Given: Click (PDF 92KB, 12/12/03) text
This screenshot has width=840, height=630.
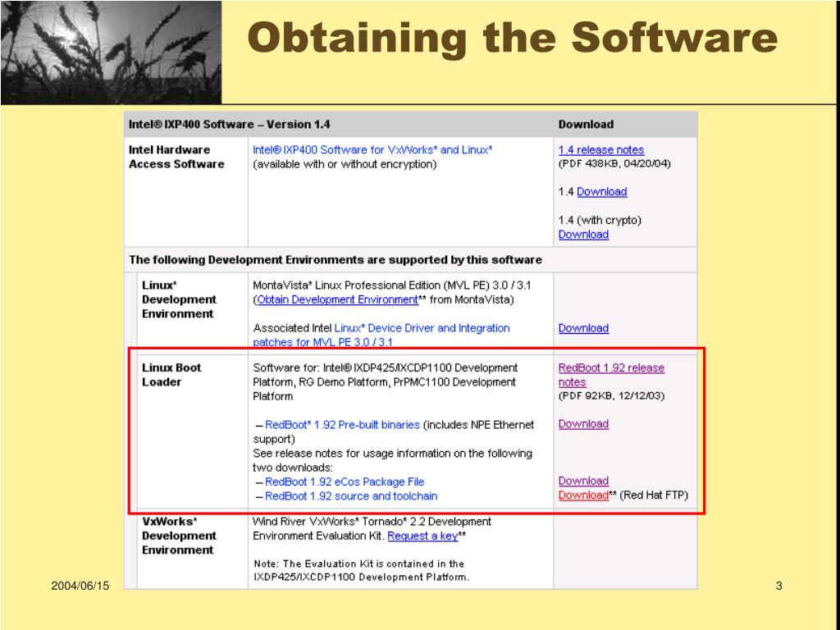Looking at the screenshot, I should coord(611,396).
